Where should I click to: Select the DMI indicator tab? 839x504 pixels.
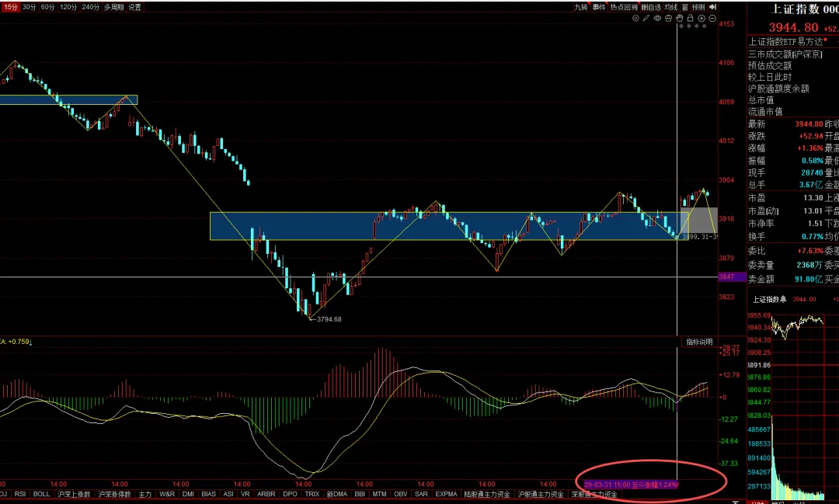(x=188, y=494)
